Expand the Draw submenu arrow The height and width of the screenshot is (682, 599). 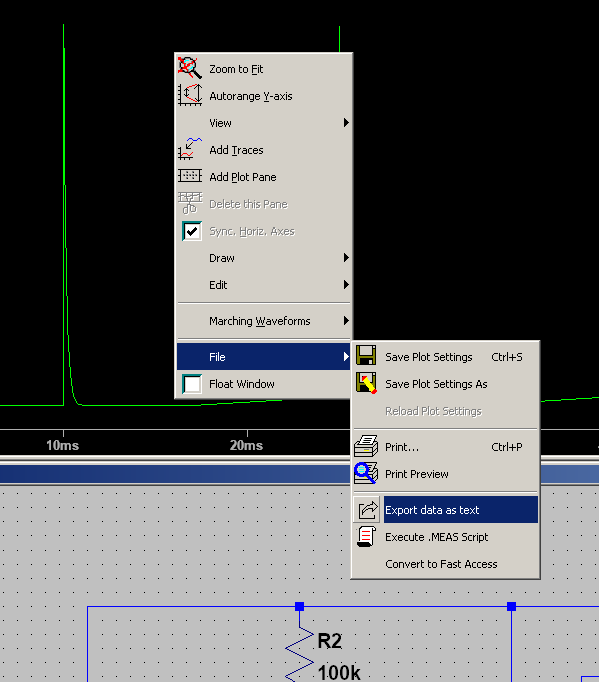(x=346, y=257)
